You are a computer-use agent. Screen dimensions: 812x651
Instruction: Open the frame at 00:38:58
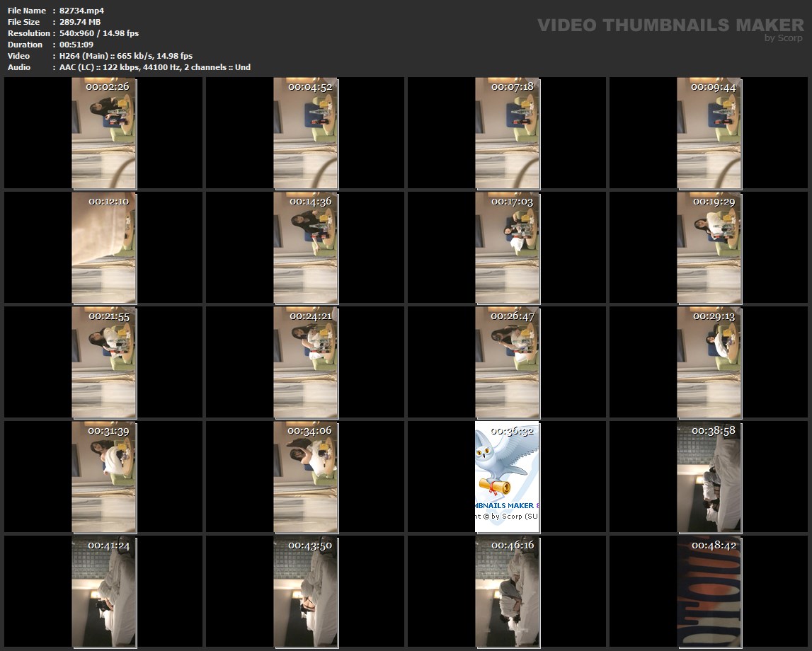point(709,477)
